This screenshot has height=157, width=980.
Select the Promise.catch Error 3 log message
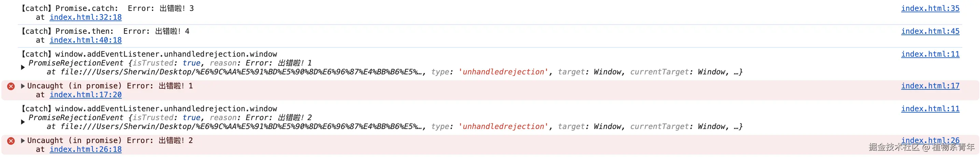pos(107,9)
